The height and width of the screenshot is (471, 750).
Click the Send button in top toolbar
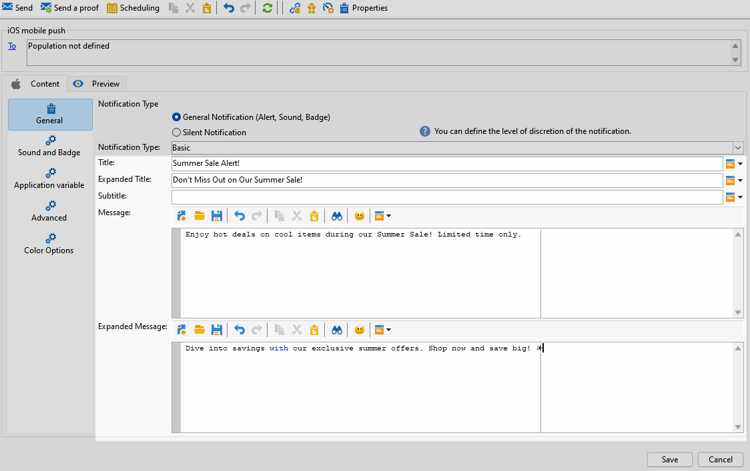17,8
